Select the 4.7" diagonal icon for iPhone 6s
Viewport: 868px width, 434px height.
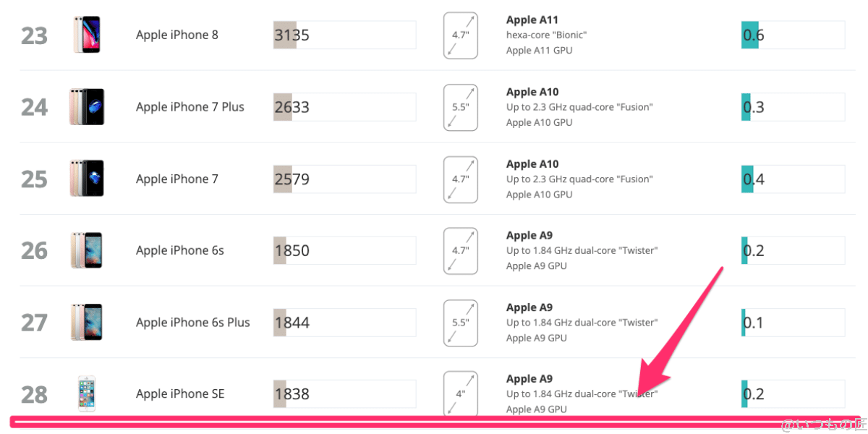pyautogui.click(x=461, y=251)
